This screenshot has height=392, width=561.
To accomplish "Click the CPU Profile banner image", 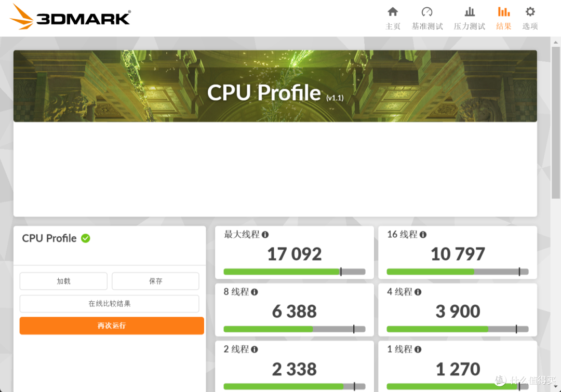I will coord(275,86).
